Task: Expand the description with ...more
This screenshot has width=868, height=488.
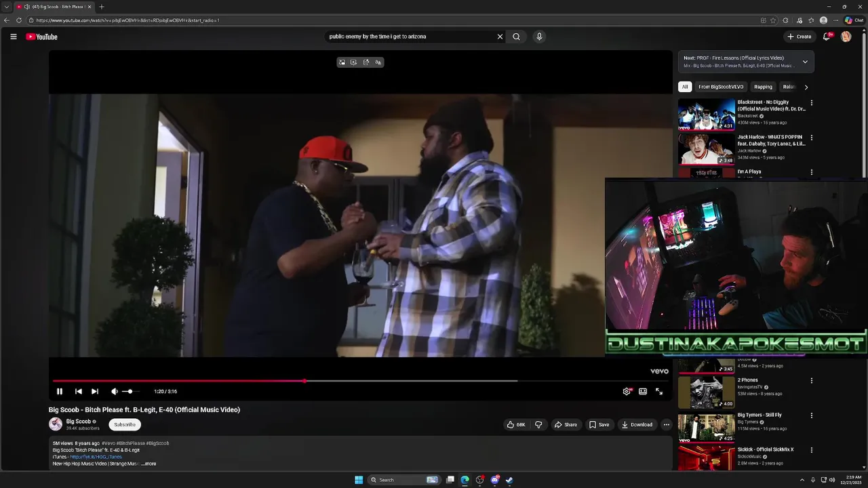Action: [149, 464]
